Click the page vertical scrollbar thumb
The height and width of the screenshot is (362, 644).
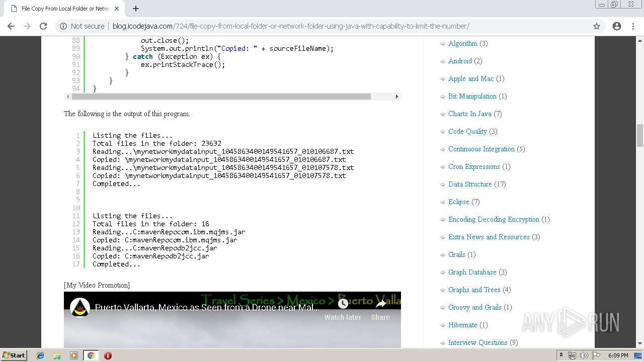(x=640, y=135)
